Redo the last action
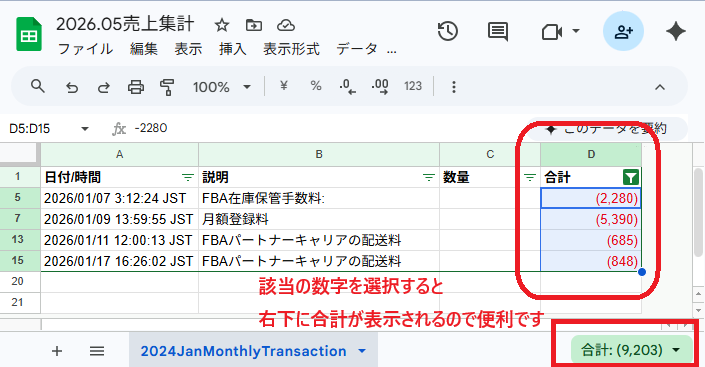Viewport: 705px width, 367px height. pos(103,87)
